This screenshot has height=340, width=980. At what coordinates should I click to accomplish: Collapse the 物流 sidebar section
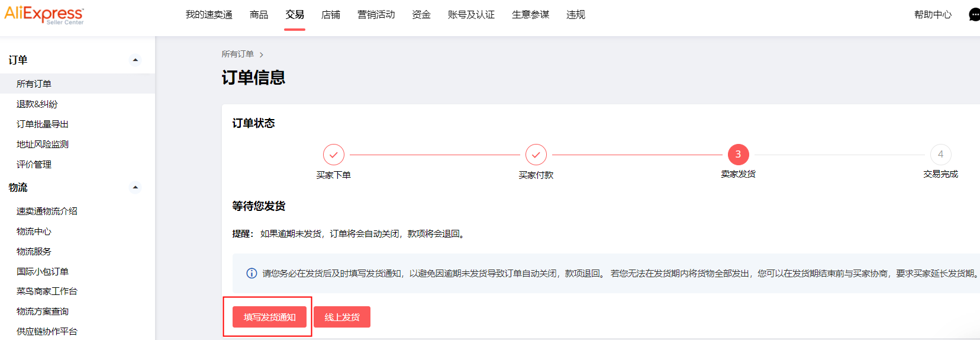coord(136,187)
